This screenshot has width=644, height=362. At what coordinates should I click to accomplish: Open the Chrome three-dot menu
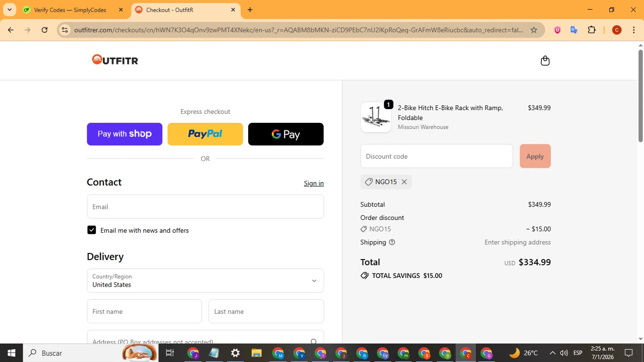click(x=634, y=30)
